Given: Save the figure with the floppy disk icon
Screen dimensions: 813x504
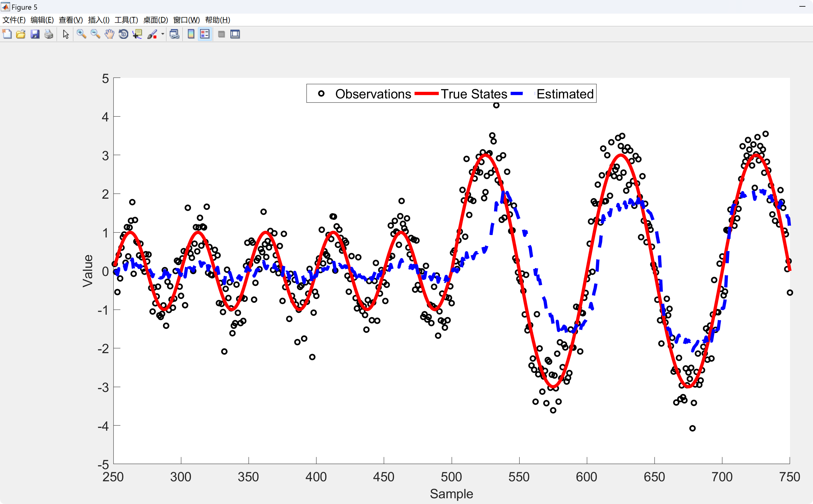Looking at the screenshot, I should (x=35, y=34).
